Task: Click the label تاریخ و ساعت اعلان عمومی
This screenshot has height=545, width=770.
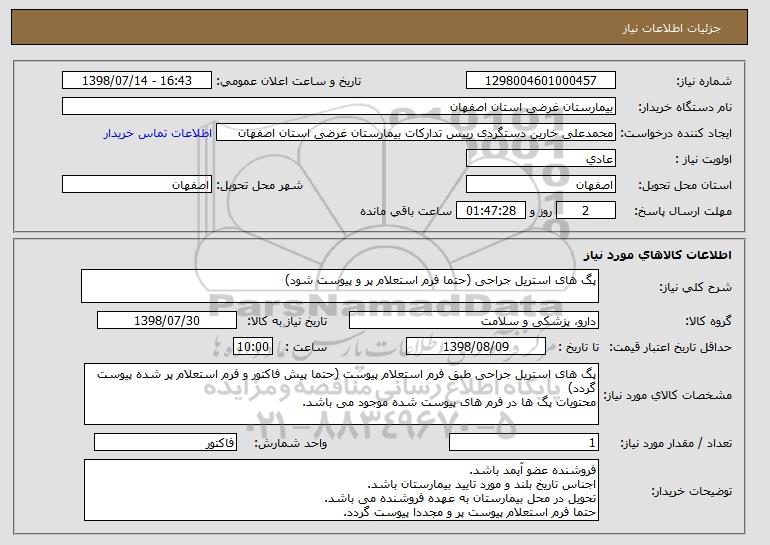Action: [x=289, y=81]
